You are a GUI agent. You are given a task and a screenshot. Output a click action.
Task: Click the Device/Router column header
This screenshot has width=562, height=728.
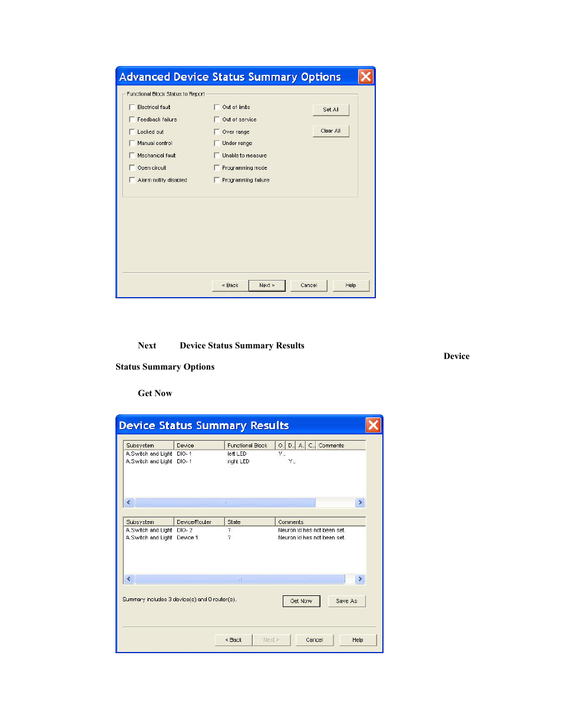pos(199,522)
